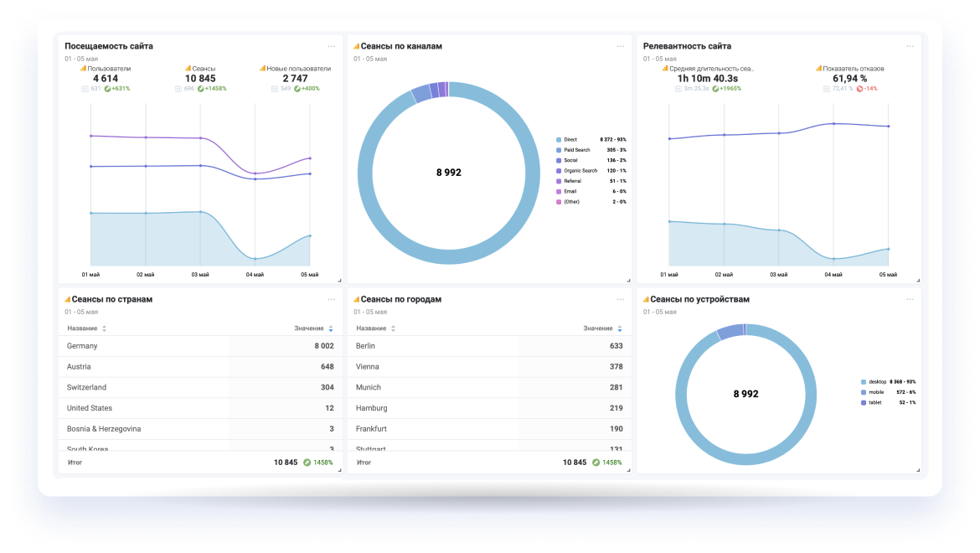Click red decline icon next to -14%

pyautogui.click(x=859, y=88)
